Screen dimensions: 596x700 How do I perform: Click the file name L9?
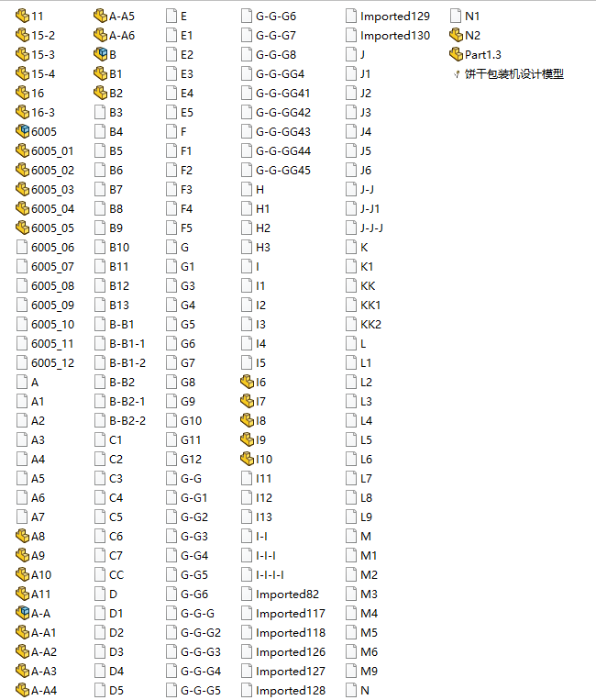tap(366, 517)
